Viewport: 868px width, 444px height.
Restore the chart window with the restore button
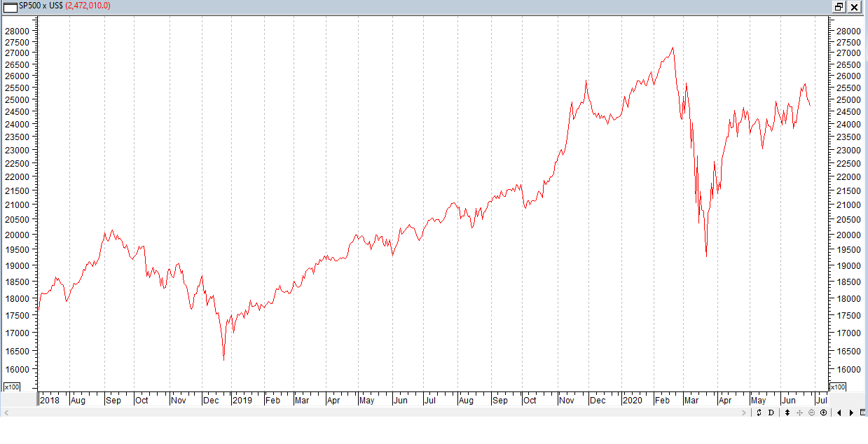tap(839, 7)
